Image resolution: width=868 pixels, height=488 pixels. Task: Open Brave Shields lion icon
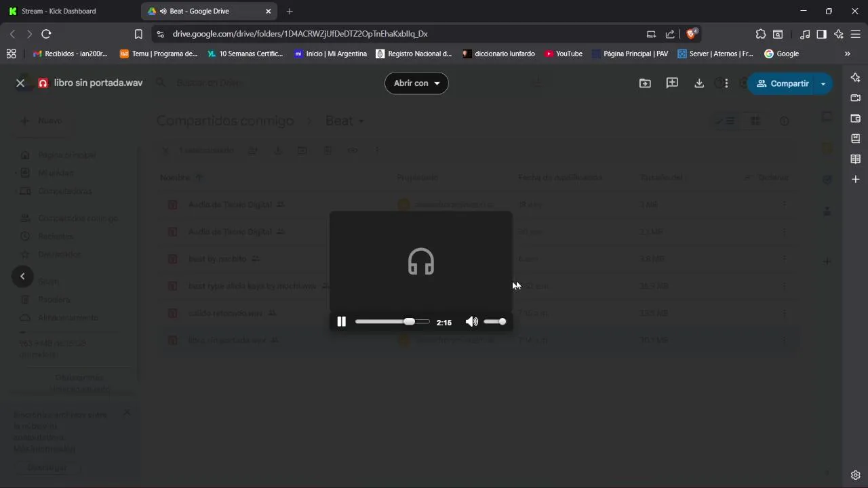pos(691,33)
